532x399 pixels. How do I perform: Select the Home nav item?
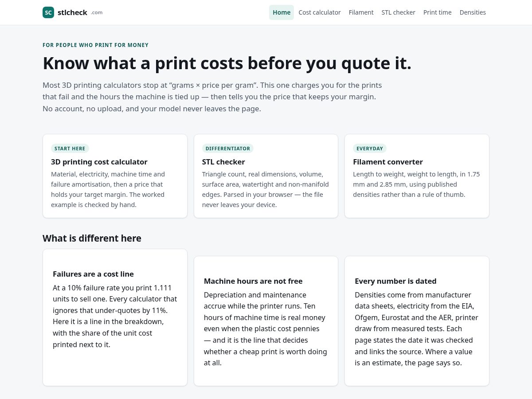pos(282,12)
